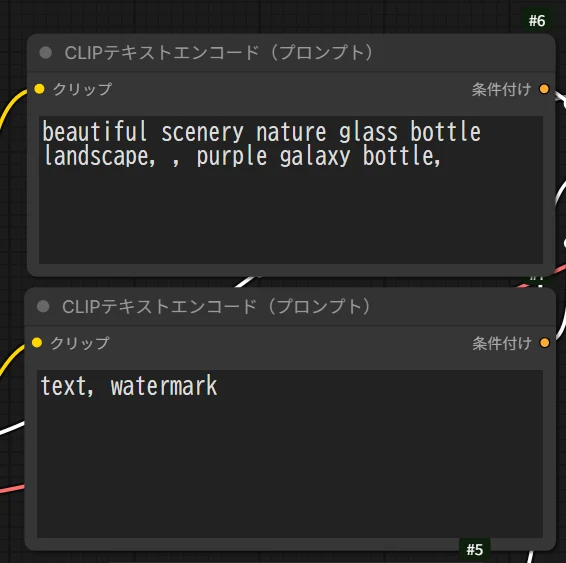Place cursor on the word 'watermark'

pos(164,386)
